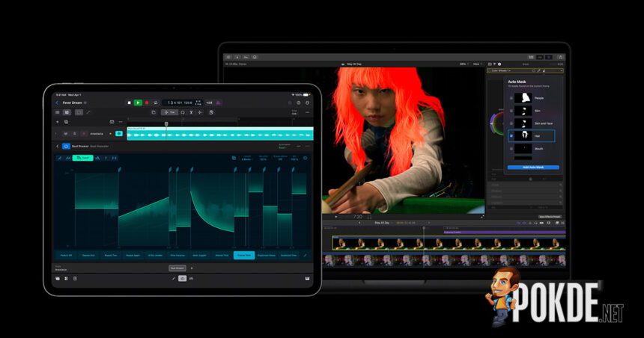This screenshot has height=338, width=644.
Task: Check the People auto mask checkbox
Action: click(511, 99)
